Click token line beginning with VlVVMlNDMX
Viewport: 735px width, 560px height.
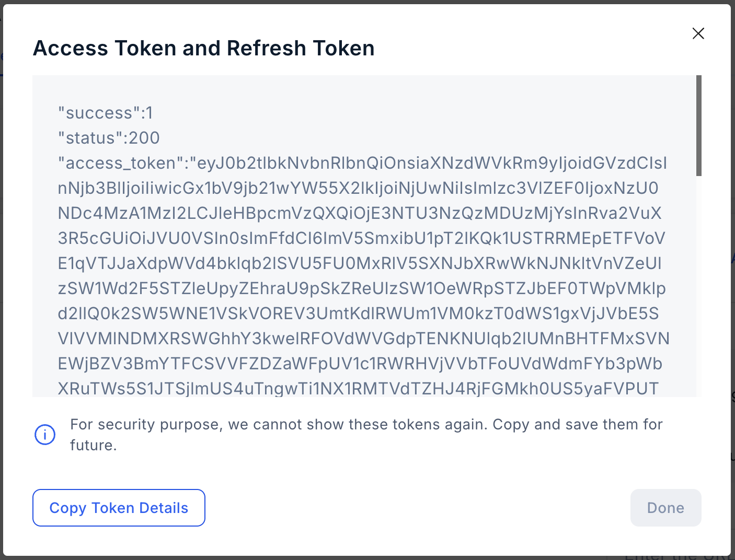pyautogui.click(x=364, y=339)
